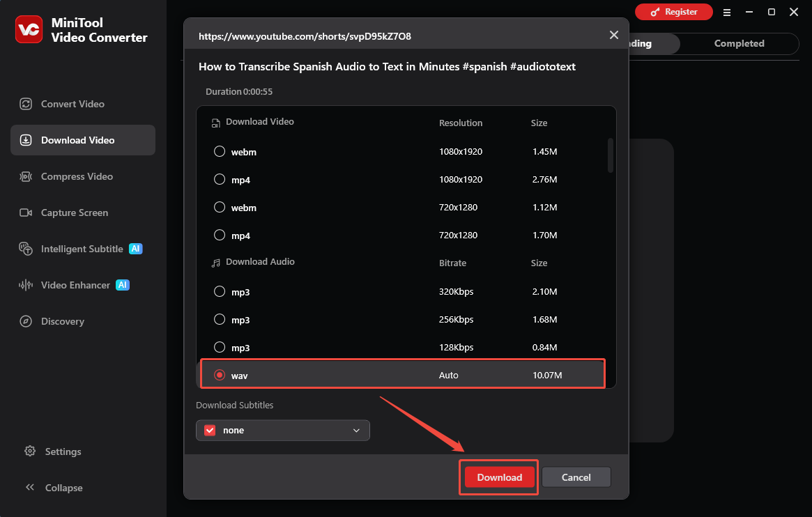Click the Intelligent Subtitle sidebar icon

tap(26, 249)
